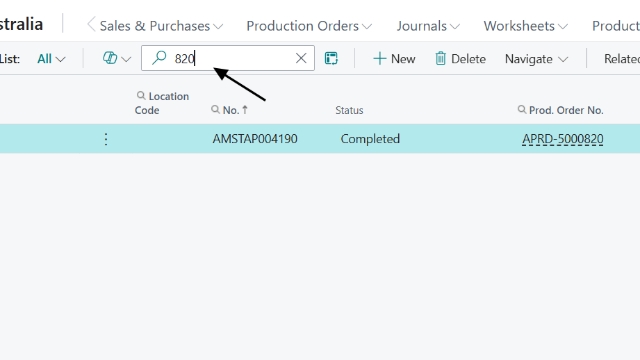Click the Status column header
The image size is (640, 360).
click(349, 110)
